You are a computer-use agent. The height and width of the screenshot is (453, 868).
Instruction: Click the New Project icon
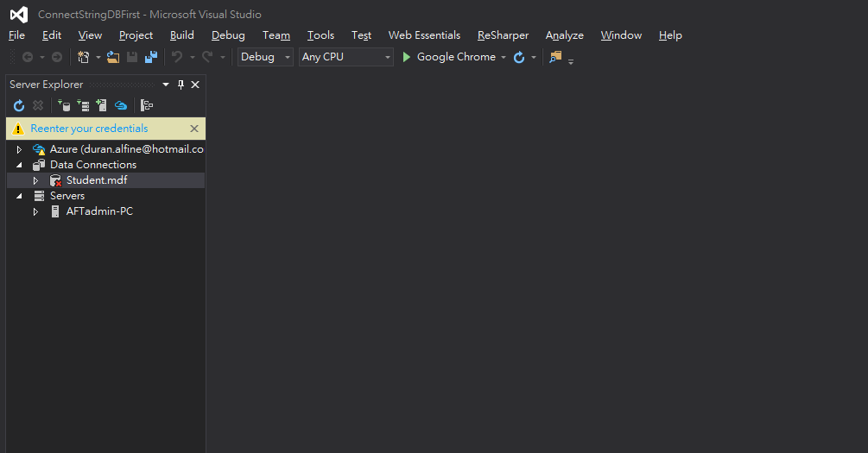[x=84, y=57]
